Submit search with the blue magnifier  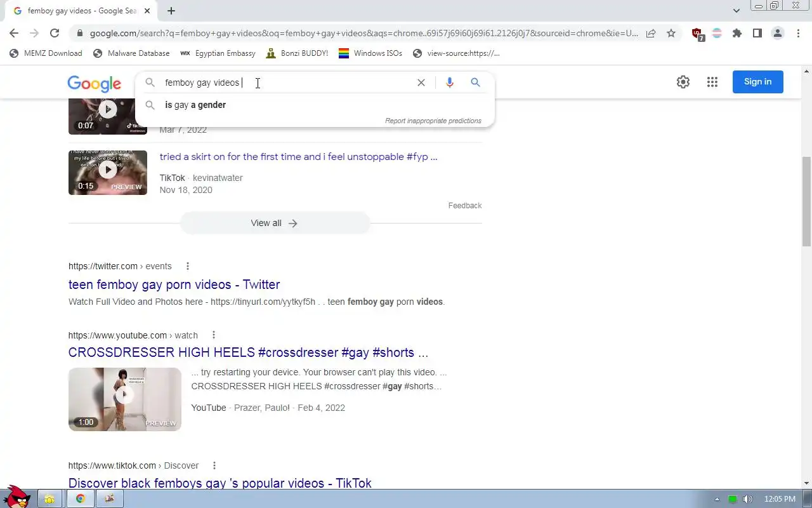475,83
